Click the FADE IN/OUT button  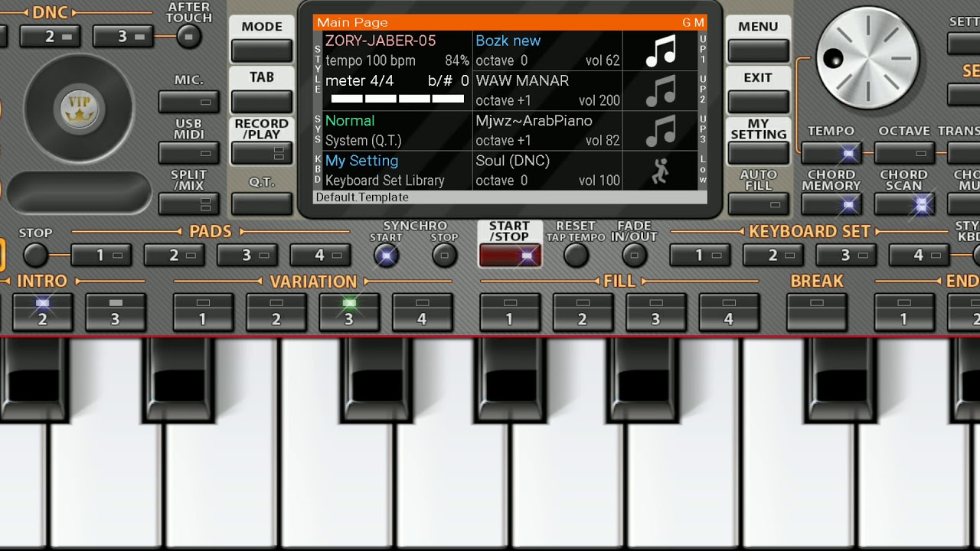pyautogui.click(x=634, y=255)
